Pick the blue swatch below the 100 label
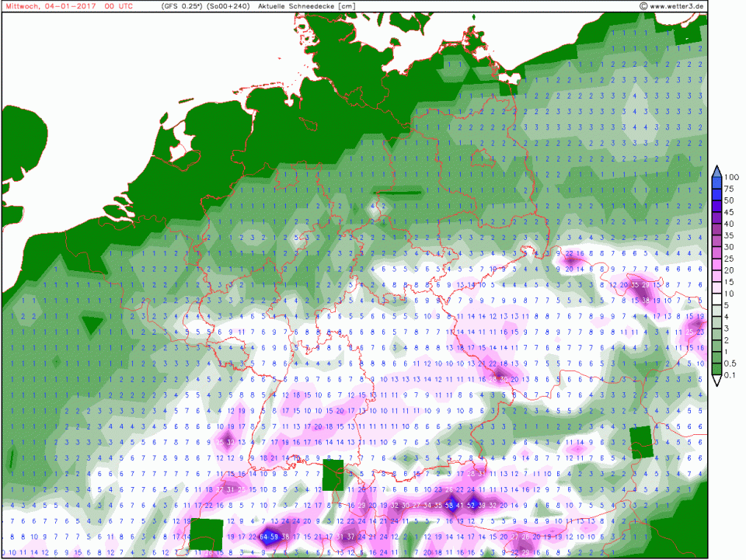 click(x=717, y=183)
